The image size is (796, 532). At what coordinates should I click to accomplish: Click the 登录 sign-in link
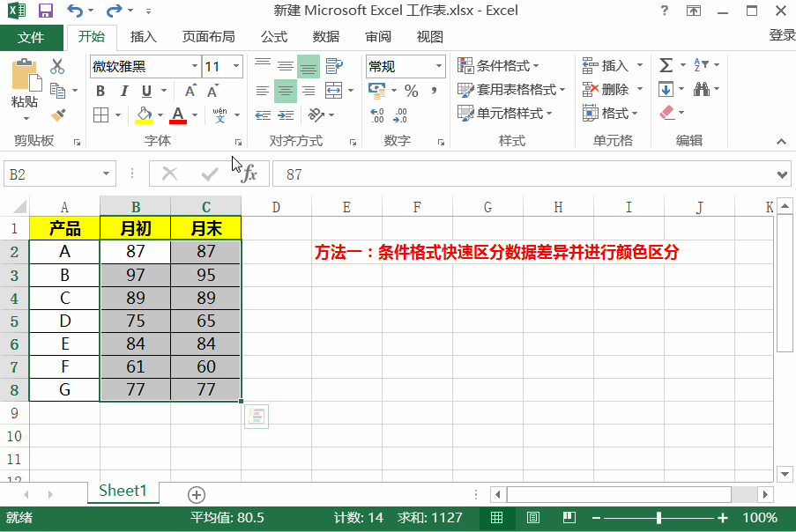(782, 35)
